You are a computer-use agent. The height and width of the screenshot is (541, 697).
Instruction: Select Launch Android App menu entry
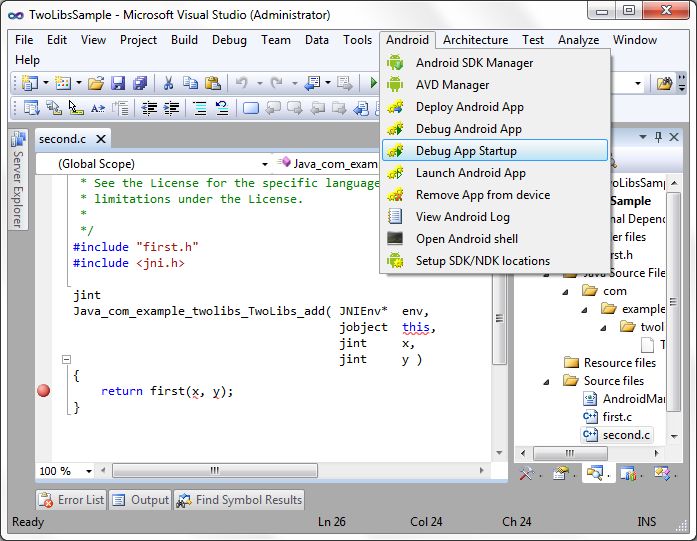pos(495,172)
